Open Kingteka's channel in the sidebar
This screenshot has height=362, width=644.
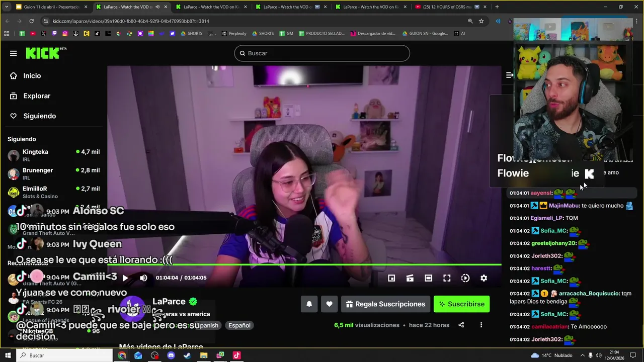[x=53, y=155]
